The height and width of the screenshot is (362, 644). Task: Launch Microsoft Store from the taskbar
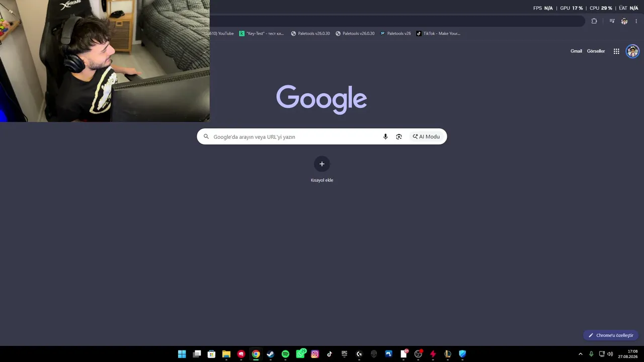[x=212, y=354]
